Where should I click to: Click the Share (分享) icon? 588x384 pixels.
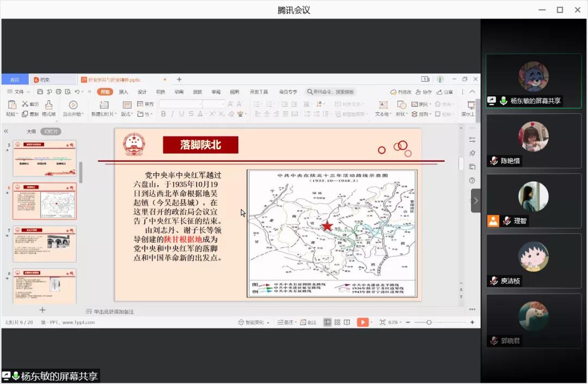pos(444,92)
